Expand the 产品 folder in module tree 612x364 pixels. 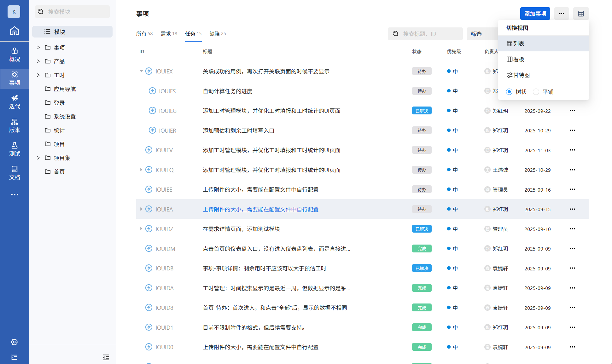pos(38,61)
